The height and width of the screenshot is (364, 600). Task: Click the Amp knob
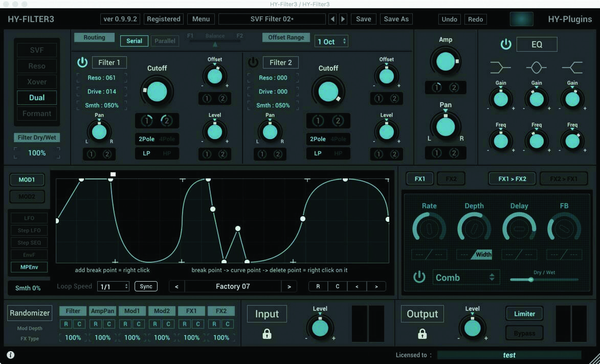coord(446,61)
